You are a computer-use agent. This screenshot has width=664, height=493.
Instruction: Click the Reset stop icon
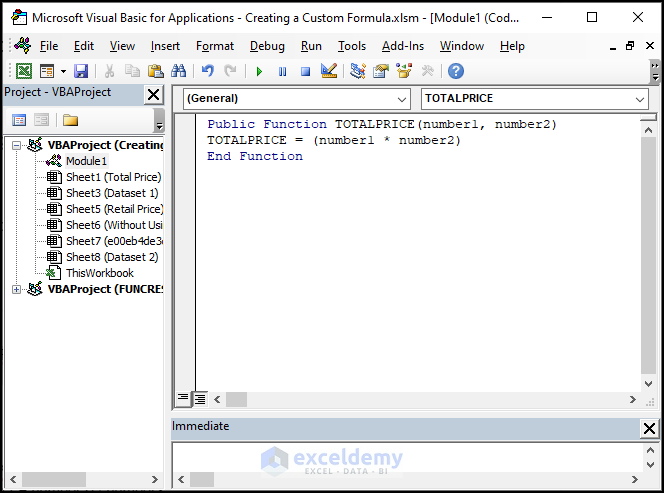(x=305, y=72)
